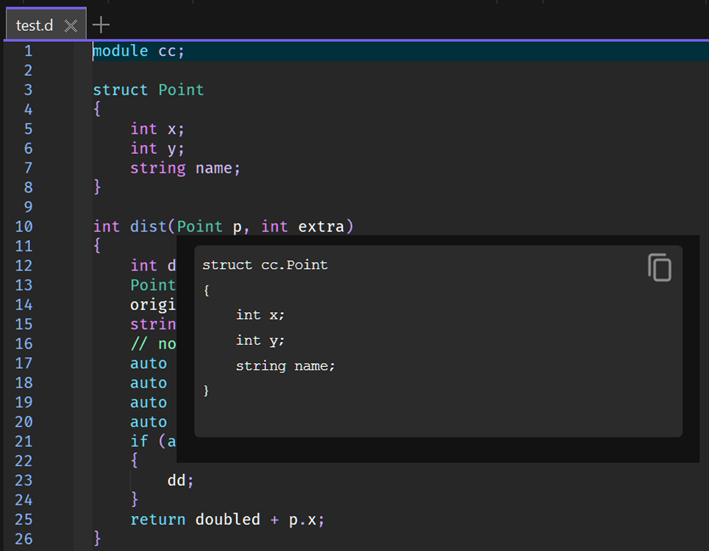Click line number 10 in gutter

(24, 226)
